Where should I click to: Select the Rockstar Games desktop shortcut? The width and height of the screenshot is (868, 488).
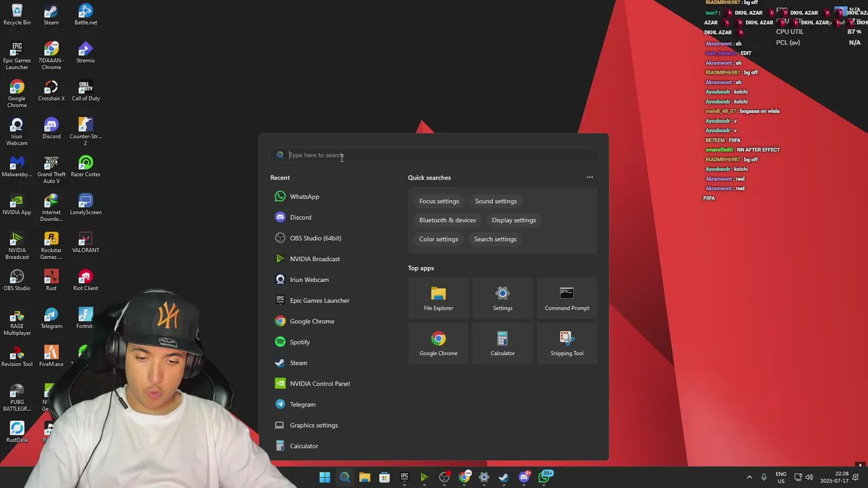[x=51, y=246]
